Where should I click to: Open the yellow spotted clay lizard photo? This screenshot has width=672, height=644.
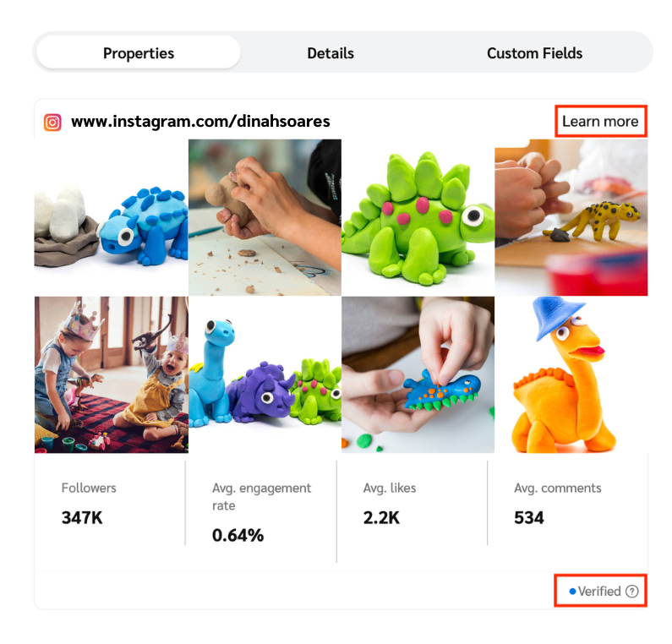(571, 217)
